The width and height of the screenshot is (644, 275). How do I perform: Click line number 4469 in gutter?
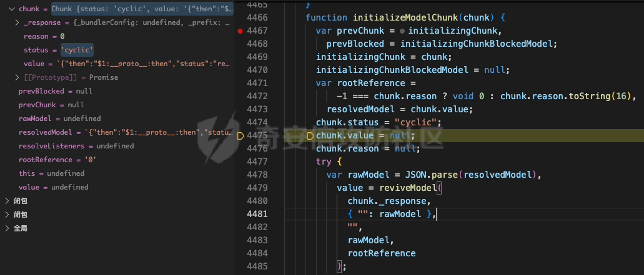click(x=257, y=57)
